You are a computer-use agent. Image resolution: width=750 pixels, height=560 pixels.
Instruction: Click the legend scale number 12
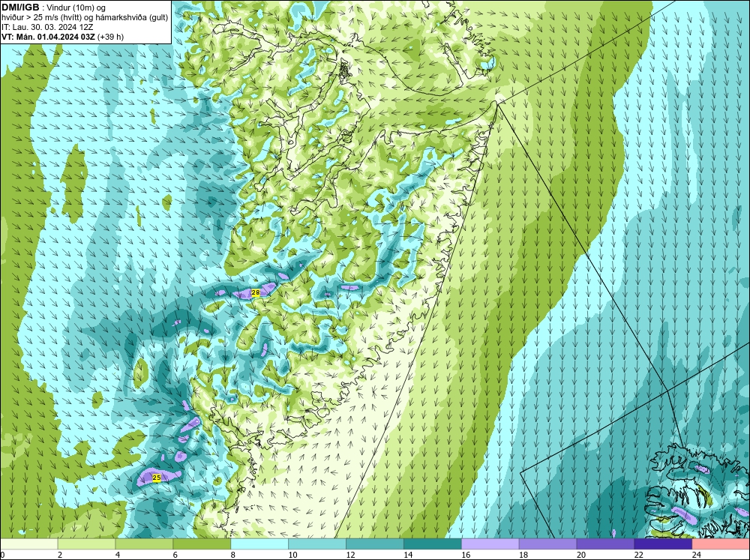coord(350,555)
